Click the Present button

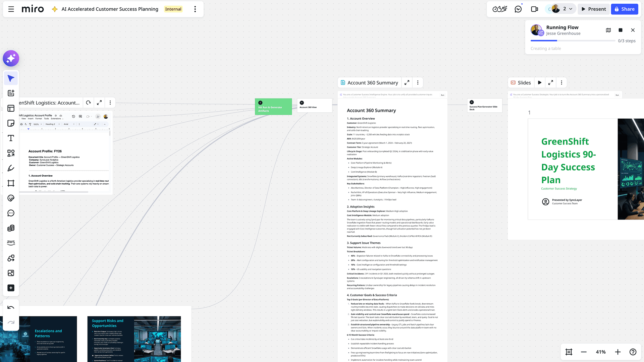click(x=593, y=9)
